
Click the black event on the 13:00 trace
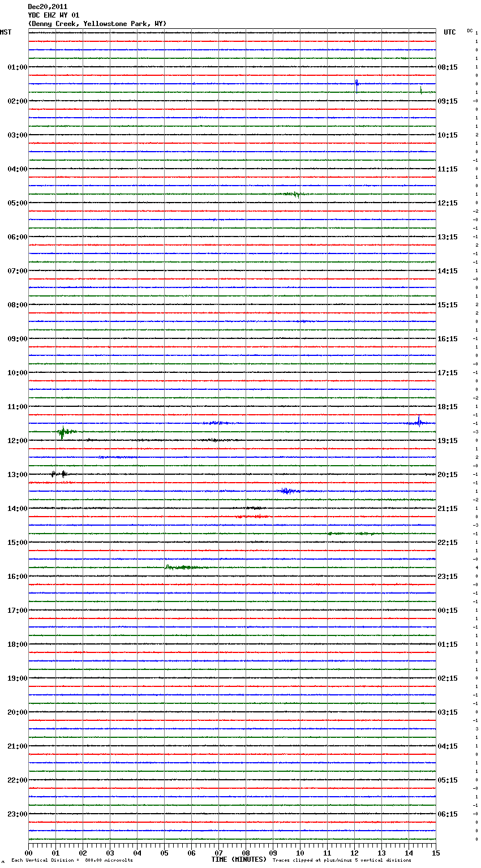coord(59,474)
